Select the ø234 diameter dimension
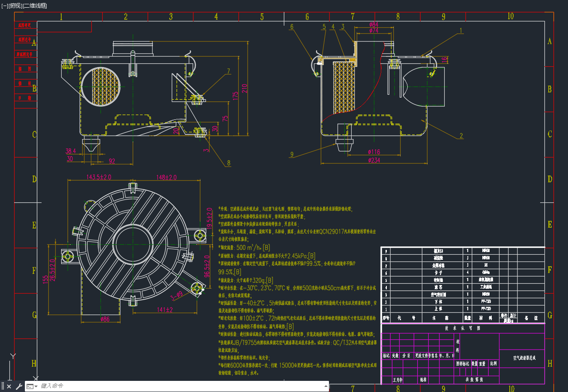The height and width of the screenshot is (392, 568). (x=374, y=160)
